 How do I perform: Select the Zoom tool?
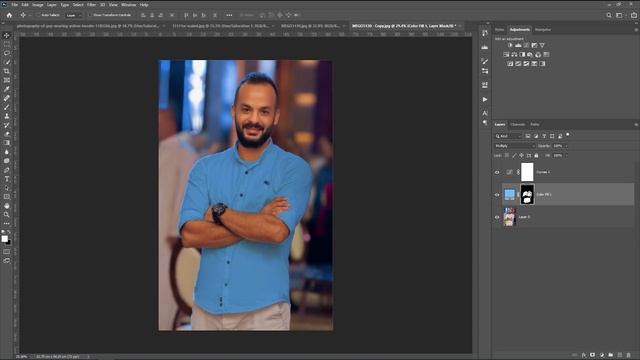point(7,215)
